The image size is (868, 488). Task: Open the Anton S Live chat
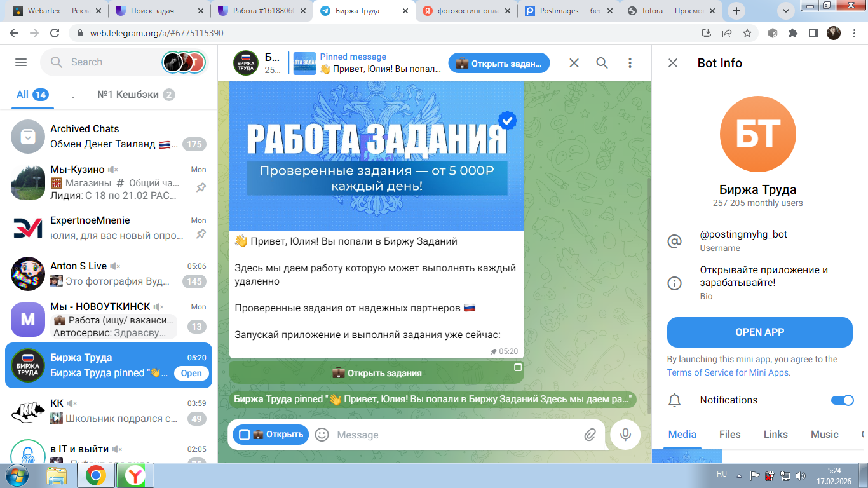click(x=109, y=274)
